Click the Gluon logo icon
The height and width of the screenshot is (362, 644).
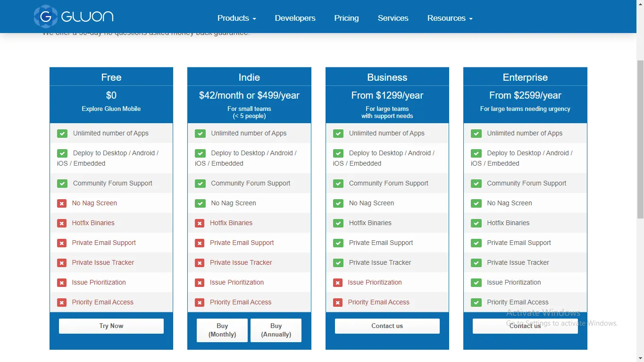click(46, 17)
